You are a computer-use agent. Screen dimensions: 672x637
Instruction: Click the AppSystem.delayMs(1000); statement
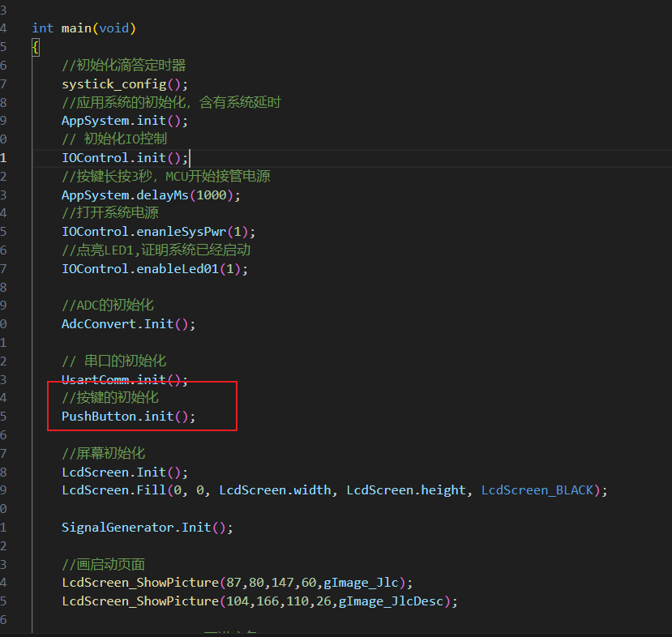151,195
